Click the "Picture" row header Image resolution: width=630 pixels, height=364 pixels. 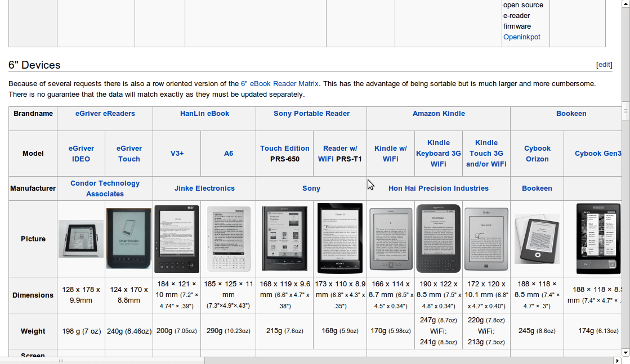click(33, 239)
